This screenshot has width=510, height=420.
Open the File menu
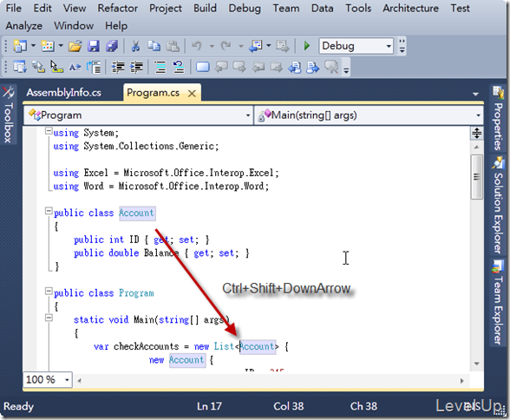pos(14,8)
